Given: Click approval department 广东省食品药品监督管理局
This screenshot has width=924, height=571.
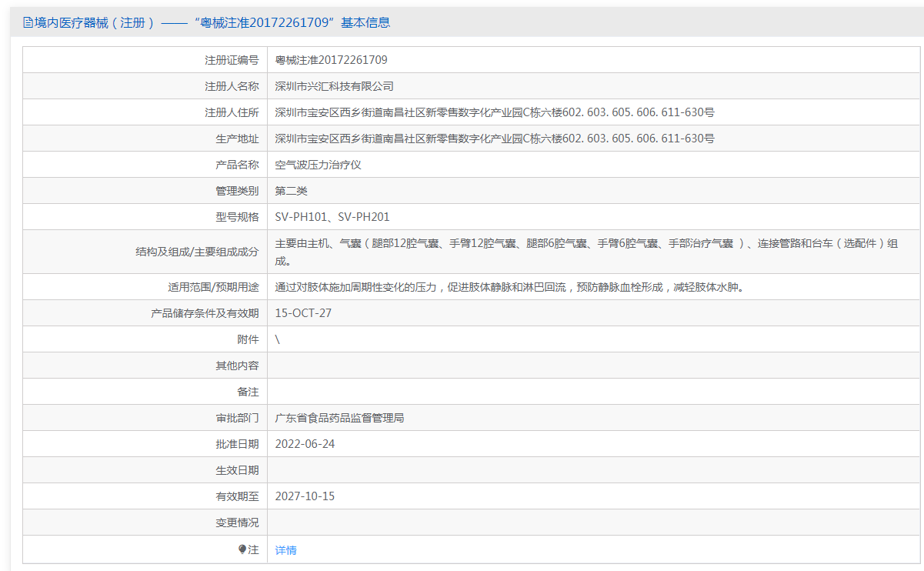Looking at the screenshot, I should pyautogui.click(x=339, y=418).
